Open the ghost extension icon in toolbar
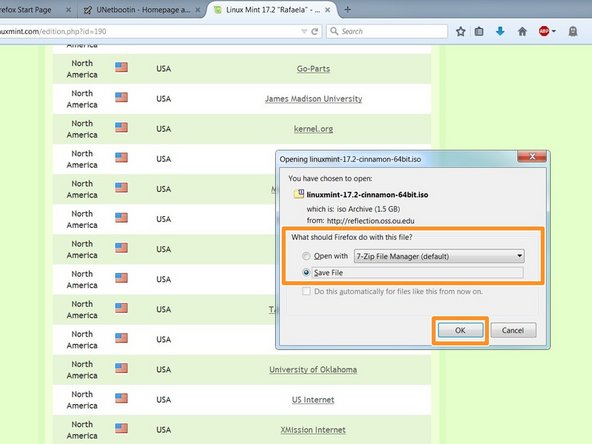The width and height of the screenshot is (592, 444). pyautogui.click(x=573, y=31)
